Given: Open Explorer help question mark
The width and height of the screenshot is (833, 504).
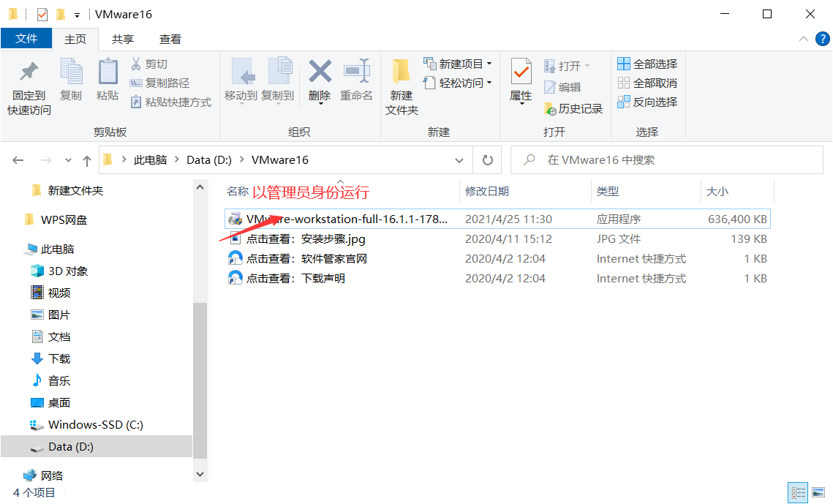Looking at the screenshot, I should 822,39.
